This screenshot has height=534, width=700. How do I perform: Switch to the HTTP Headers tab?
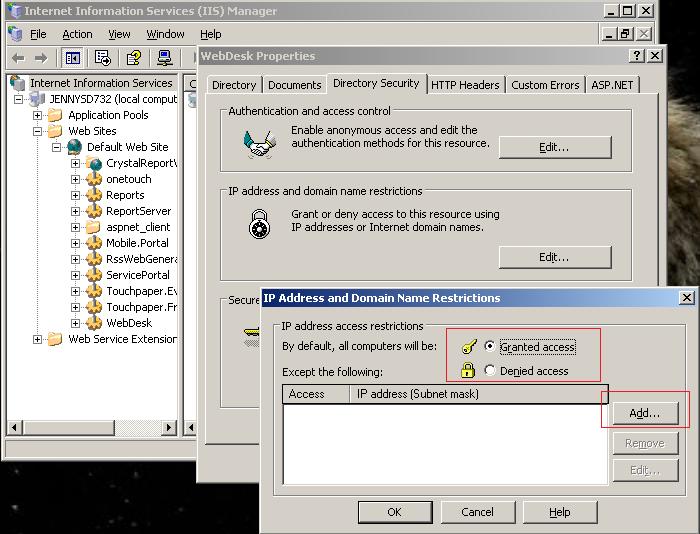465,85
